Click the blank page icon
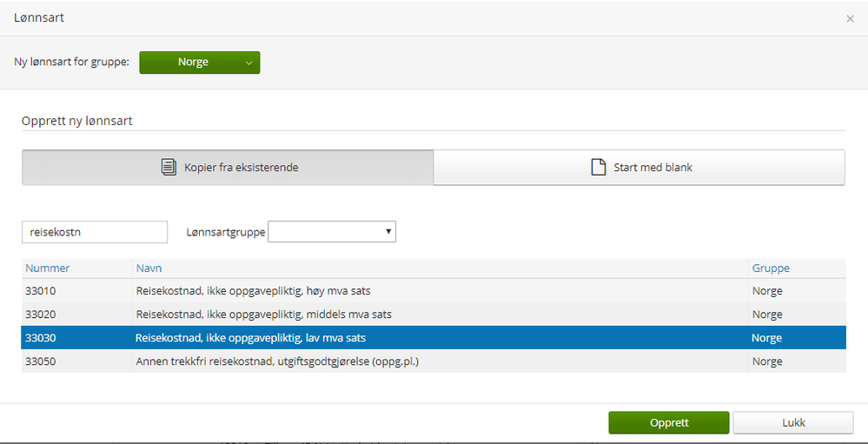Image resolution: width=868 pixels, height=444 pixels. (x=598, y=167)
